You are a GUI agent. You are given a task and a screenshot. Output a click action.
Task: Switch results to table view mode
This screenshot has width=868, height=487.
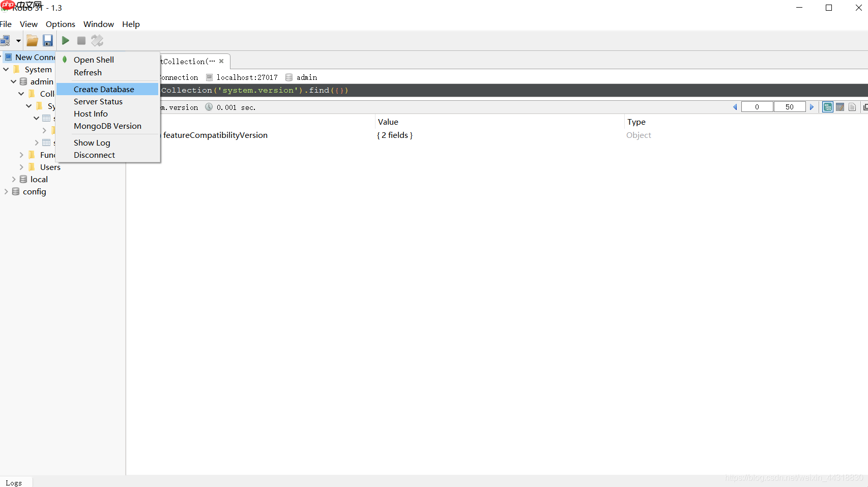coord(840,107)
